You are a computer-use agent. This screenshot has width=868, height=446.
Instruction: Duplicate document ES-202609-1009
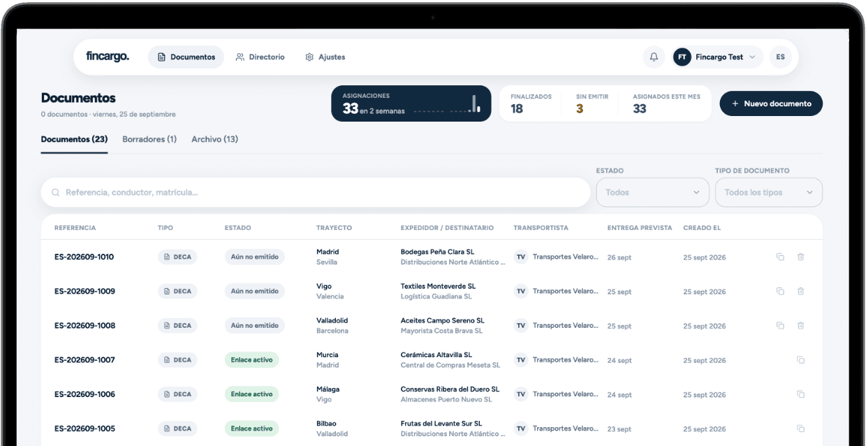pyautogui.click(x=781, y=292)
